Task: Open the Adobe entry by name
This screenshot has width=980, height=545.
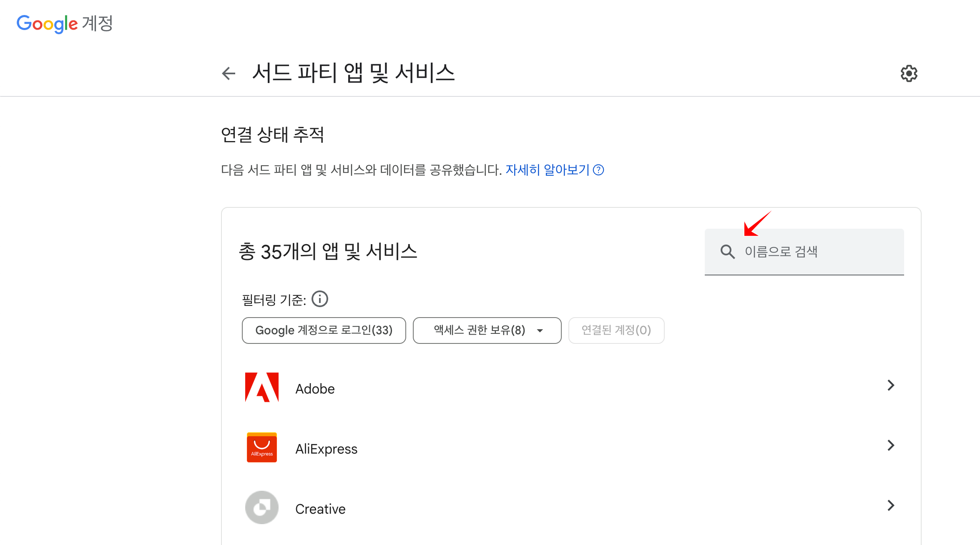Action: pyautogui.click(x=315, y=389)
